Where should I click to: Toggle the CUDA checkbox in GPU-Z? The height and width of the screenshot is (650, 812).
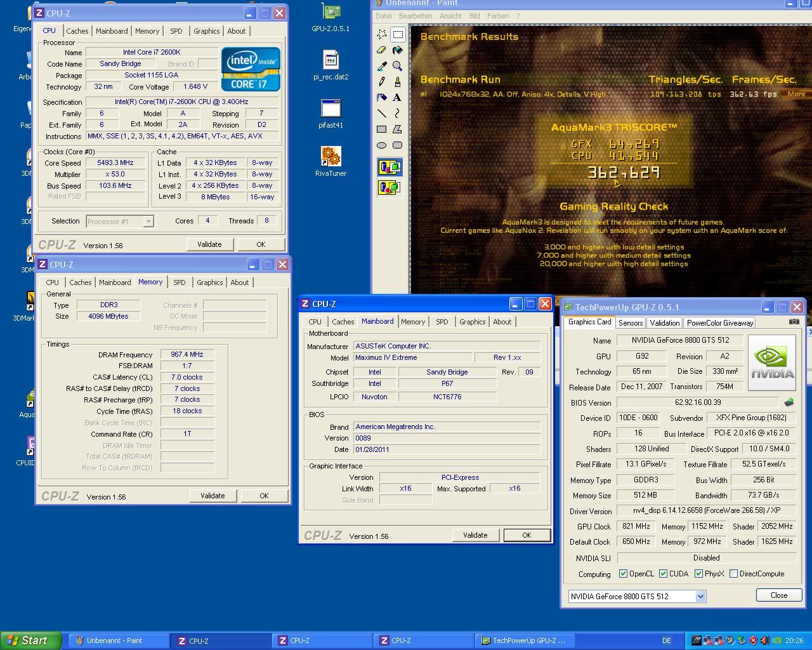click(x=663, y=574)
